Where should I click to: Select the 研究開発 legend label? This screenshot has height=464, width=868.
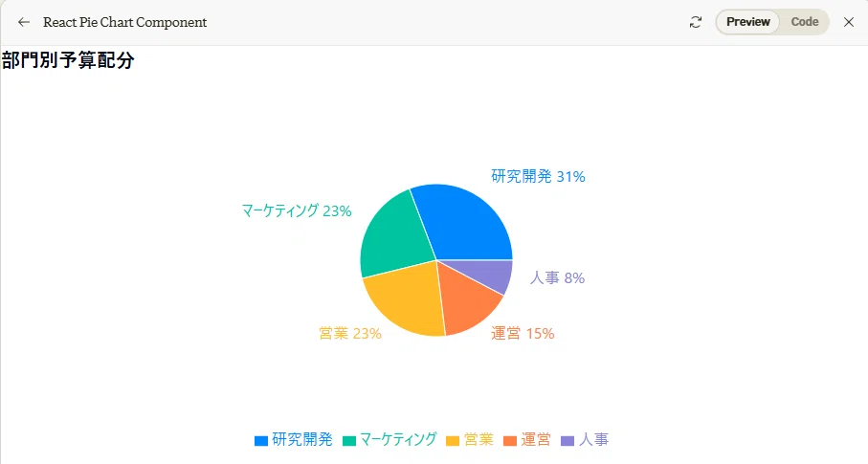[x=302, y=440]
